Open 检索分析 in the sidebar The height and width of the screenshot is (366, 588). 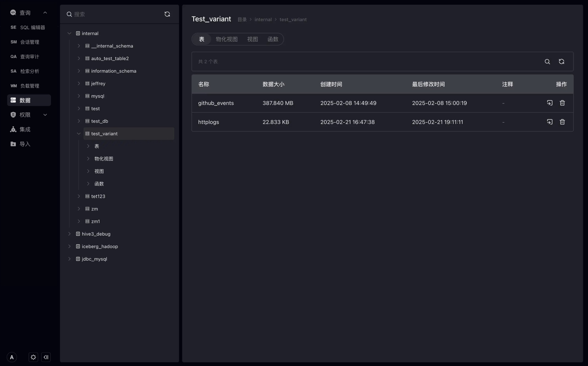click(x=29, y=71)
